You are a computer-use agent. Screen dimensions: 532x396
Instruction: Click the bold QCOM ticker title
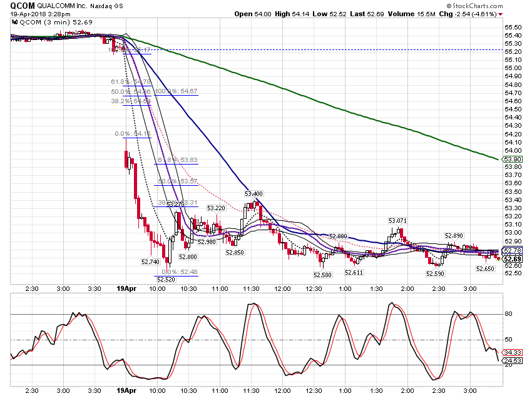click(x=23, y=6)
